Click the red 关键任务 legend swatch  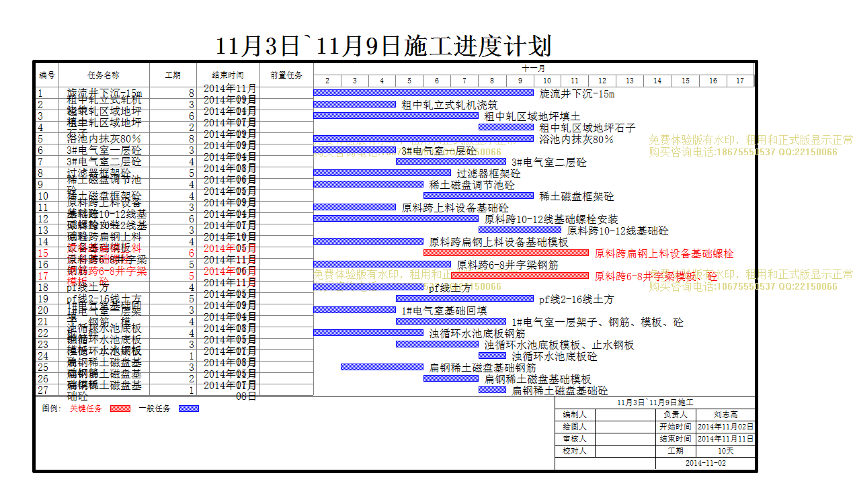[120, 409]
